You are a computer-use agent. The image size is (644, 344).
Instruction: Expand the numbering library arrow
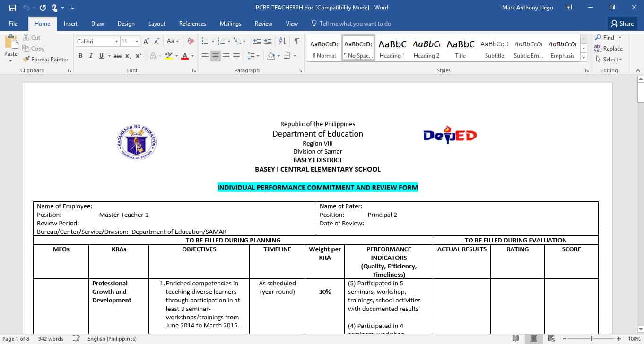coord(229,42)
